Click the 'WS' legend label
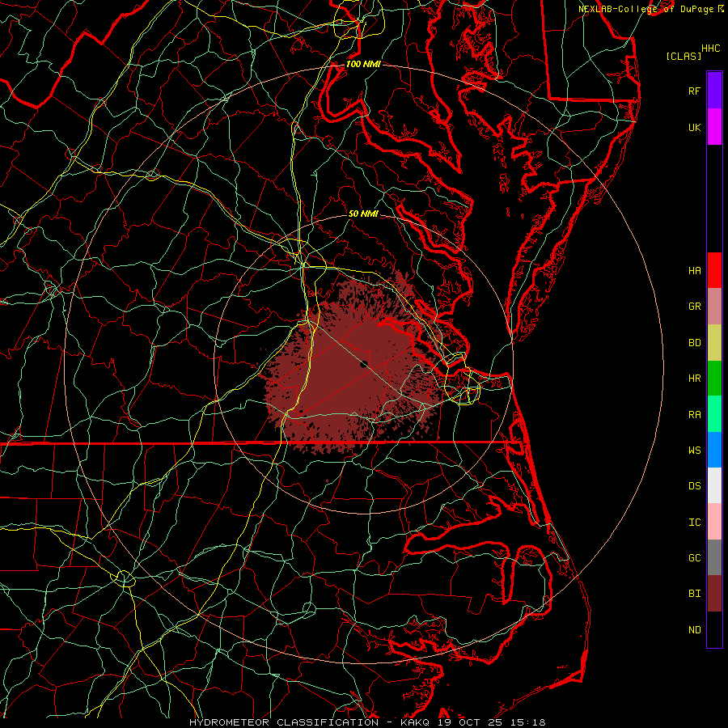The image size is (728, 728). click(694, 450)
